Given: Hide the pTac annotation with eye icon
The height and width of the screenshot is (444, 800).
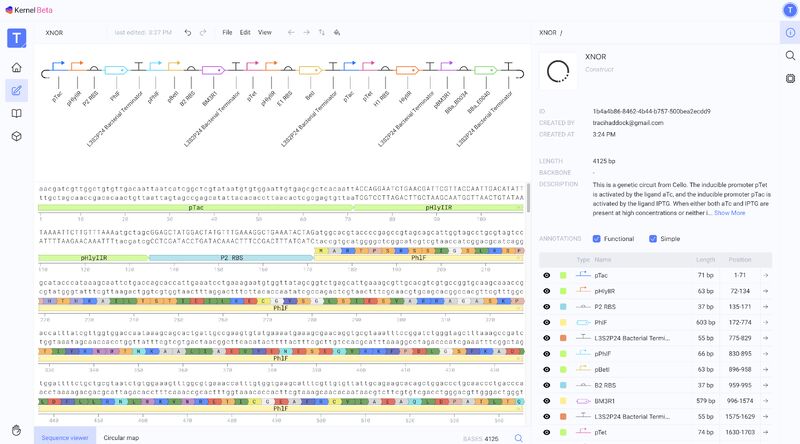Looking at the screenshot, I should (546, 276).
